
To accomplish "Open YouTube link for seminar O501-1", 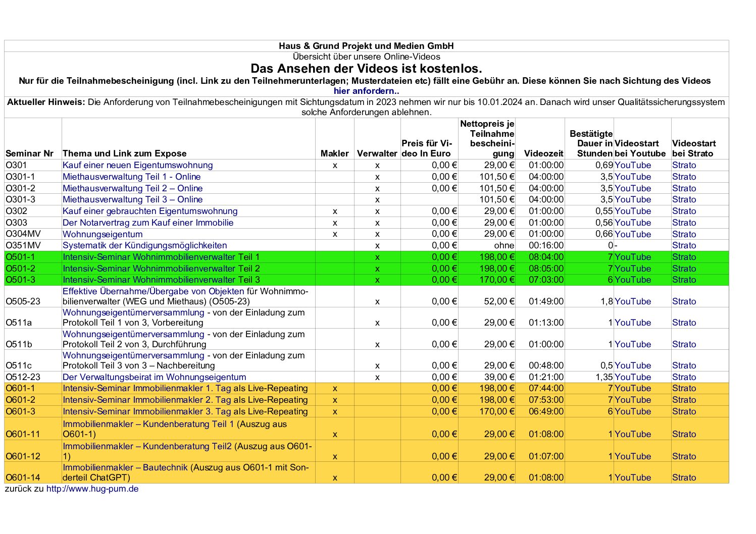I will 633,257.
